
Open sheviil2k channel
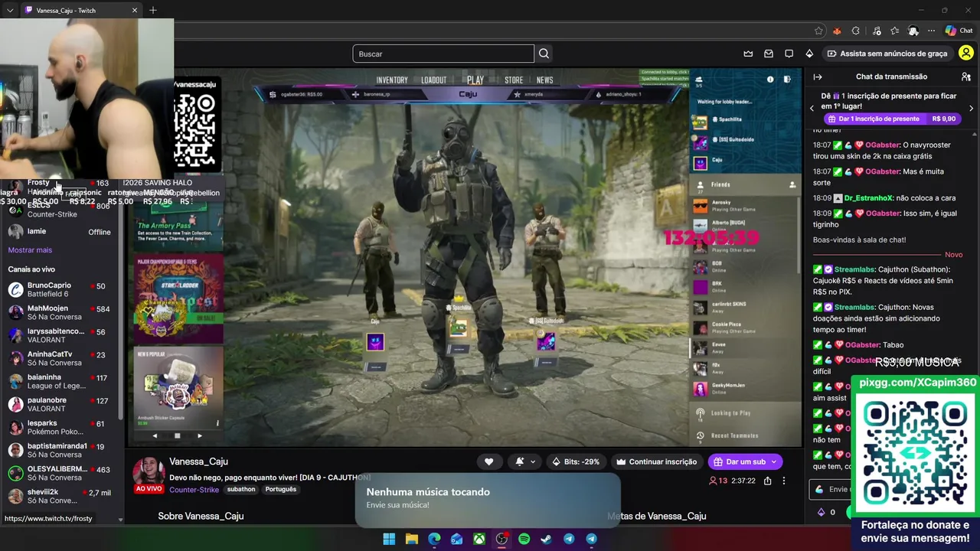[60, 496]
